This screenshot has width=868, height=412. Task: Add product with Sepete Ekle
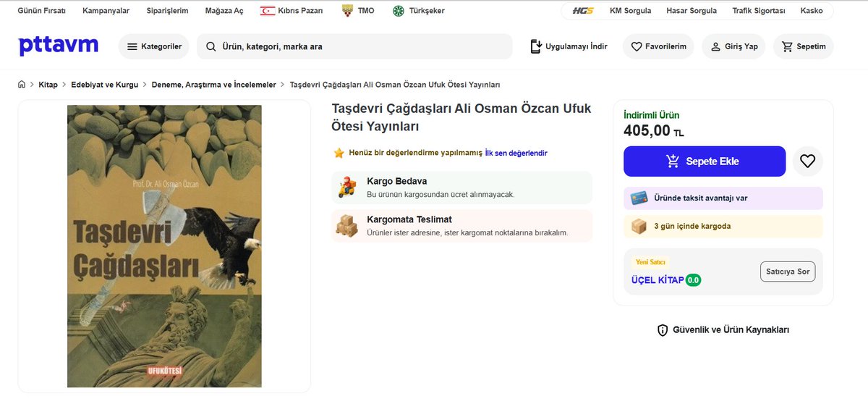pos(705,161)
